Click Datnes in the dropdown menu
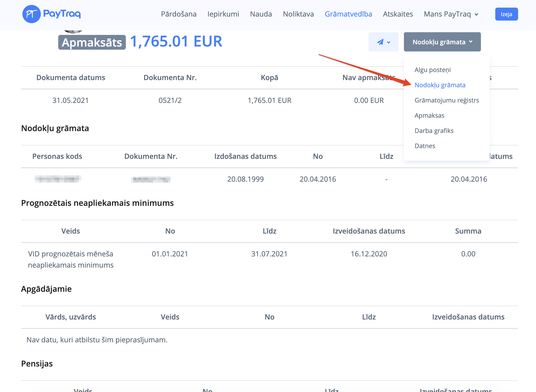 click(x=425, y=146)
